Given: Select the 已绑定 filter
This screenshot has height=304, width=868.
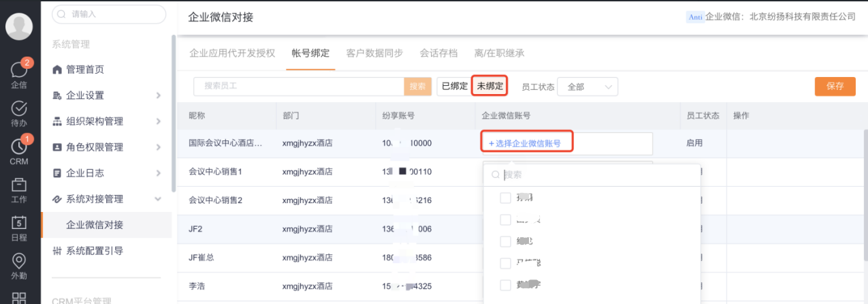Looking at the screenshot, I should coord(454,87).
